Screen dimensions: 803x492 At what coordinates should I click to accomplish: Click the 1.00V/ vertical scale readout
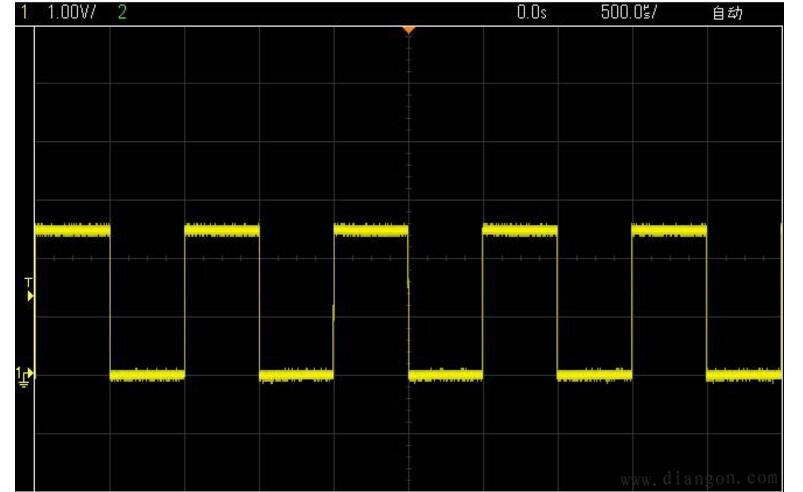65,12
